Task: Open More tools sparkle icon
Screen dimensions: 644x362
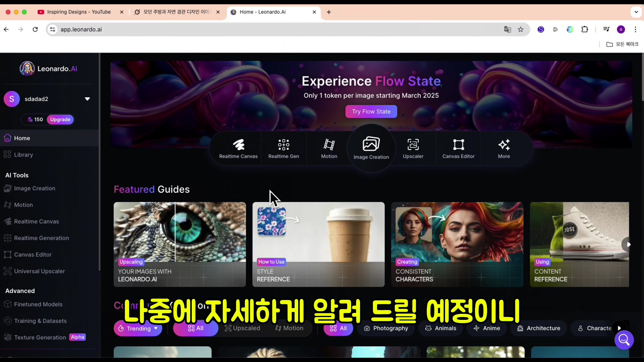Action: 504,148
